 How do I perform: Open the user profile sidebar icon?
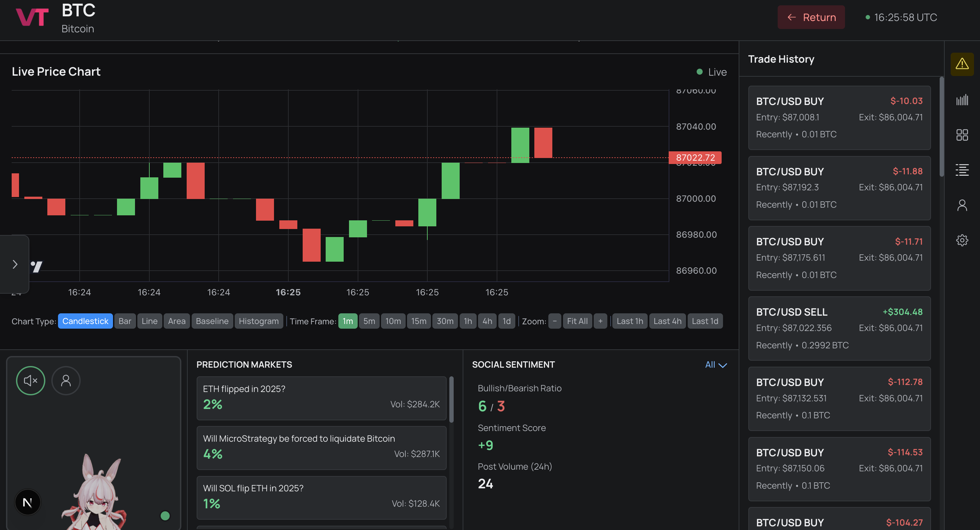coord(962,205)
